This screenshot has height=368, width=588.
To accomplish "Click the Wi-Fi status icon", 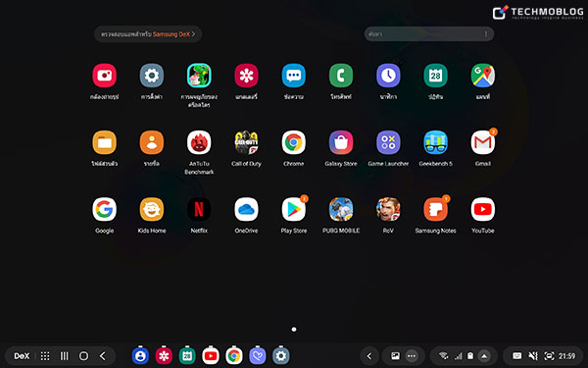I will pos(444,356).
